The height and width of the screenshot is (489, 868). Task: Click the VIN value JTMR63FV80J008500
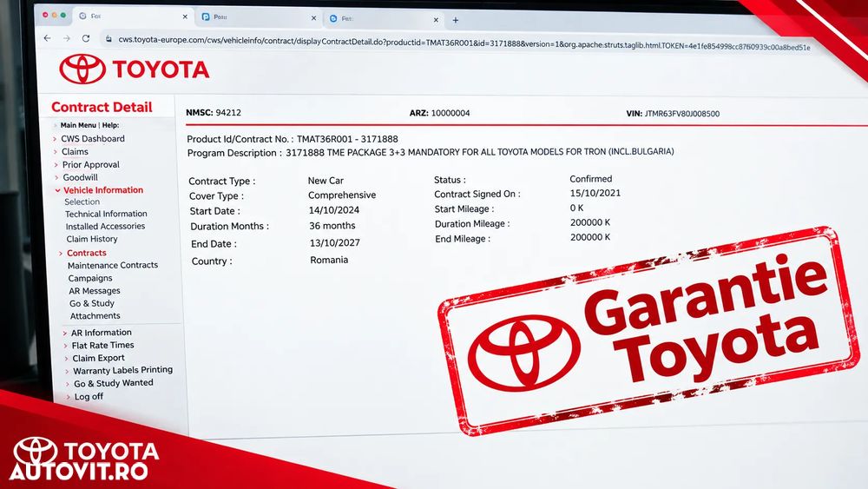tap(682, 114)
